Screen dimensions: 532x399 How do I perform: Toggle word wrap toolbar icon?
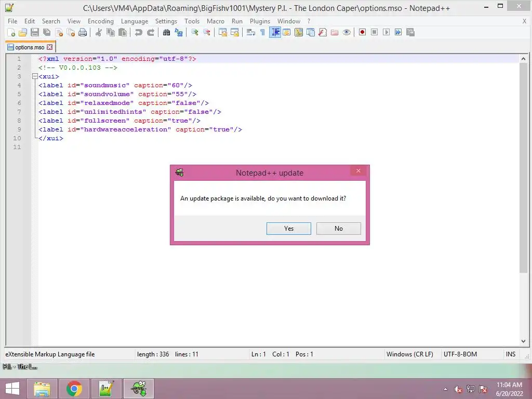pyautogui.click(x=251, y=33)
